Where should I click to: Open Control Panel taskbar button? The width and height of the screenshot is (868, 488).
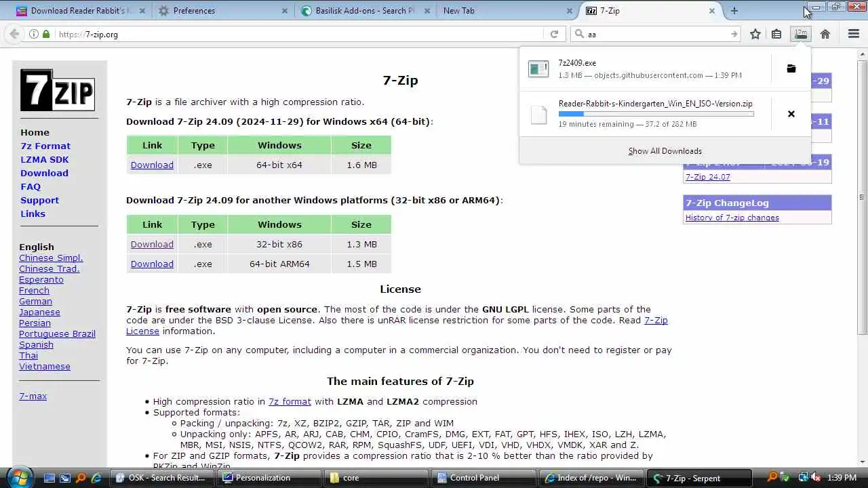coord(485,478)
